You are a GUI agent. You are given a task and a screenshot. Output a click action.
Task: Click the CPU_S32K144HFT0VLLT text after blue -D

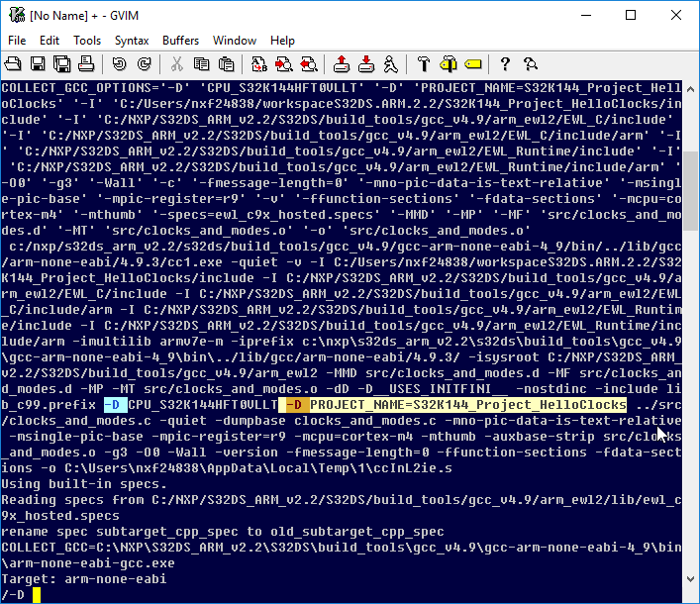point(203,405)
